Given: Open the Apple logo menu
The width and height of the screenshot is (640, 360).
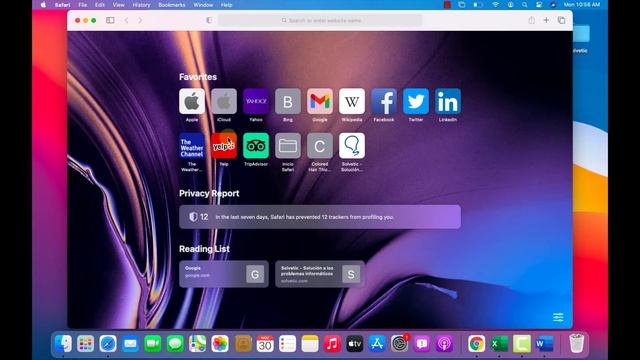Looking at the screenshot, I should click(43, 5).
